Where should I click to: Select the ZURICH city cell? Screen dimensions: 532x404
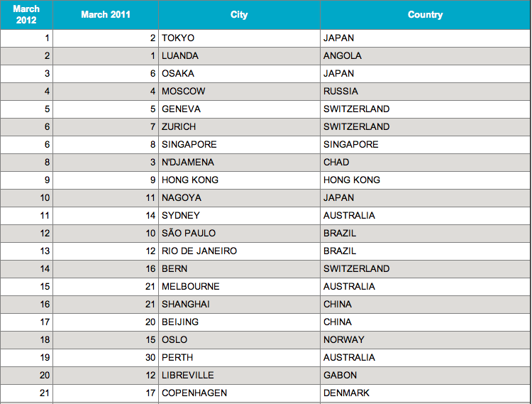[239, 126]
